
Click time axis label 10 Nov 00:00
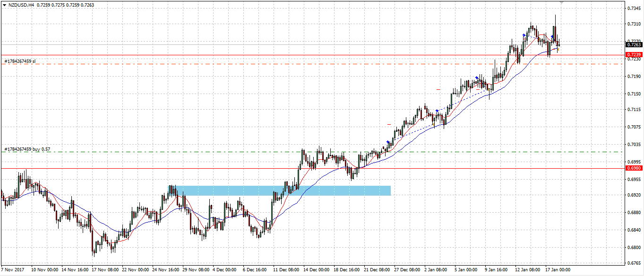45,270
